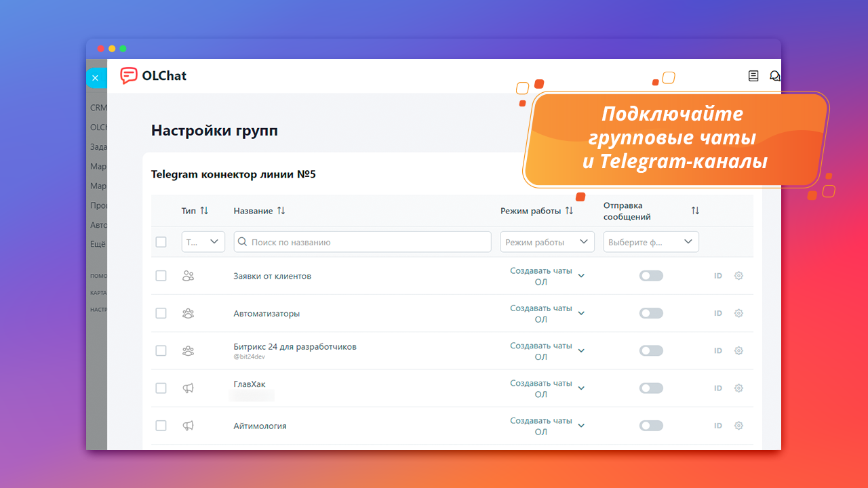Image resolution: width=868 pixels, height=488 pixels.
Task: Show ID for Айтимология
Action: coord(718,426)
